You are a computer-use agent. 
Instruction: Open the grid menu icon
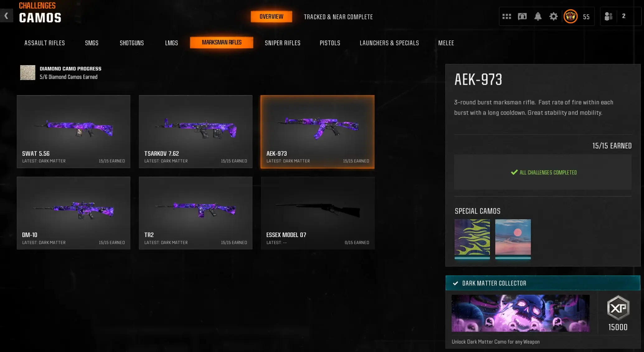click(507, 17)
